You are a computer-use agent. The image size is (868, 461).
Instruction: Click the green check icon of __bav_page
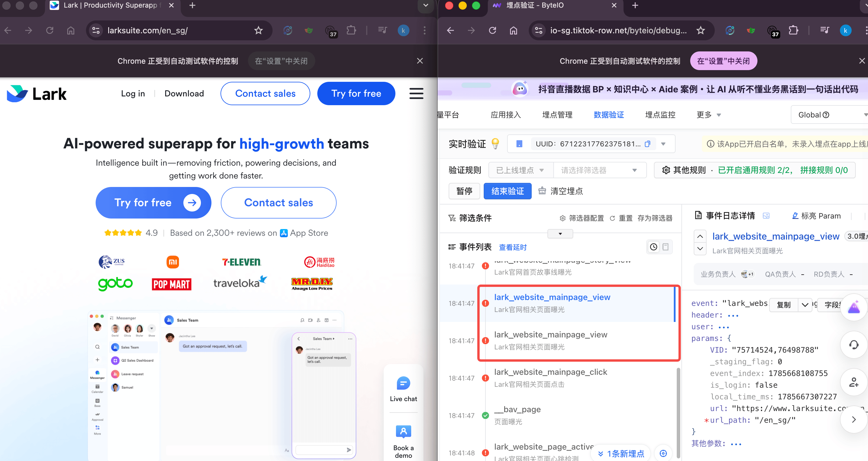click(x=485, y=415)
